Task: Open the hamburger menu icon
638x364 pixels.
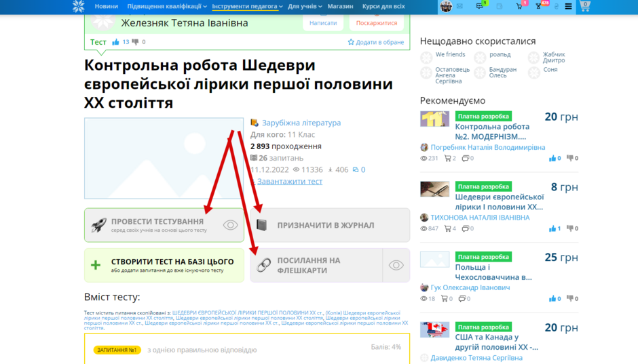Action: pos(568,6)
